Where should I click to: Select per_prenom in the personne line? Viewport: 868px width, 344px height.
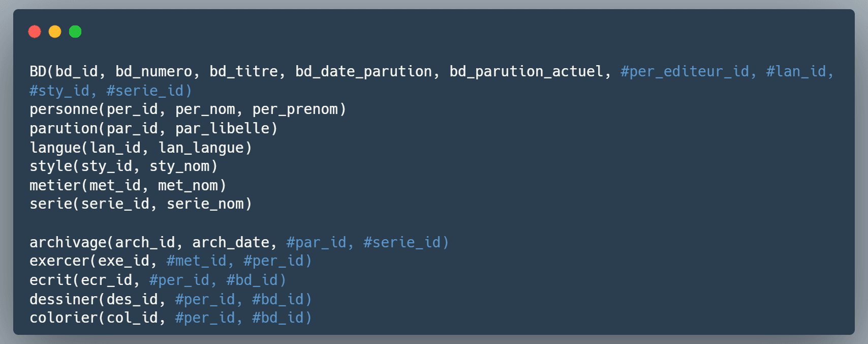[x=295, y=109]
